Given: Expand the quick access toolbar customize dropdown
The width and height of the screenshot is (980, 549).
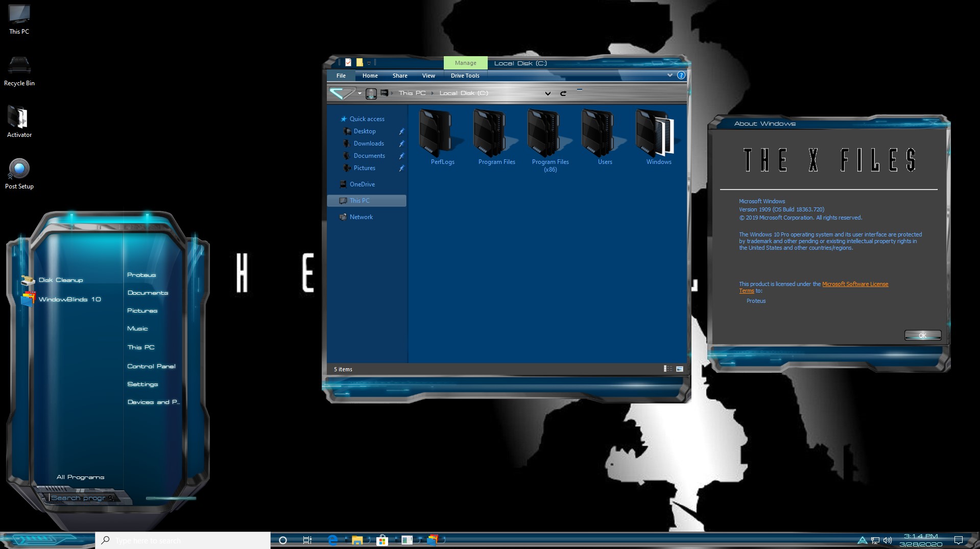Looking at the screenshot, I should coord(369,63).
